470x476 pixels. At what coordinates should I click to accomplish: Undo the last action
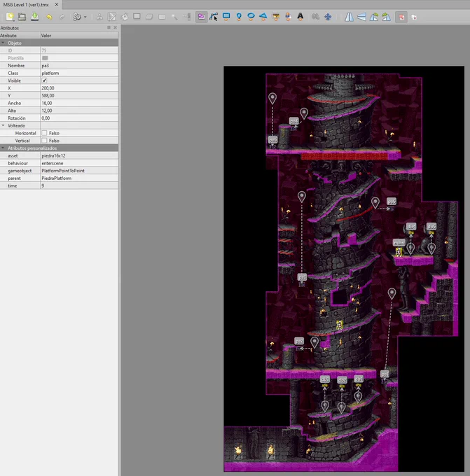49,17
